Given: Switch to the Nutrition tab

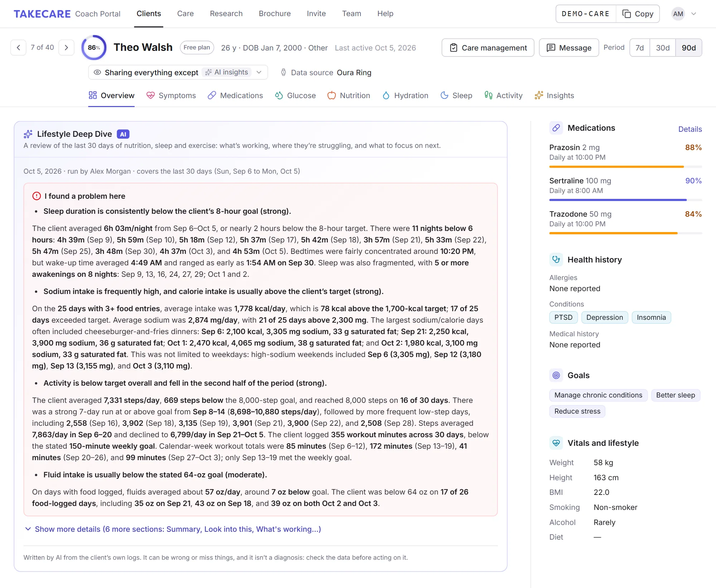Looking at the screenshot, I should coord(349,96).
